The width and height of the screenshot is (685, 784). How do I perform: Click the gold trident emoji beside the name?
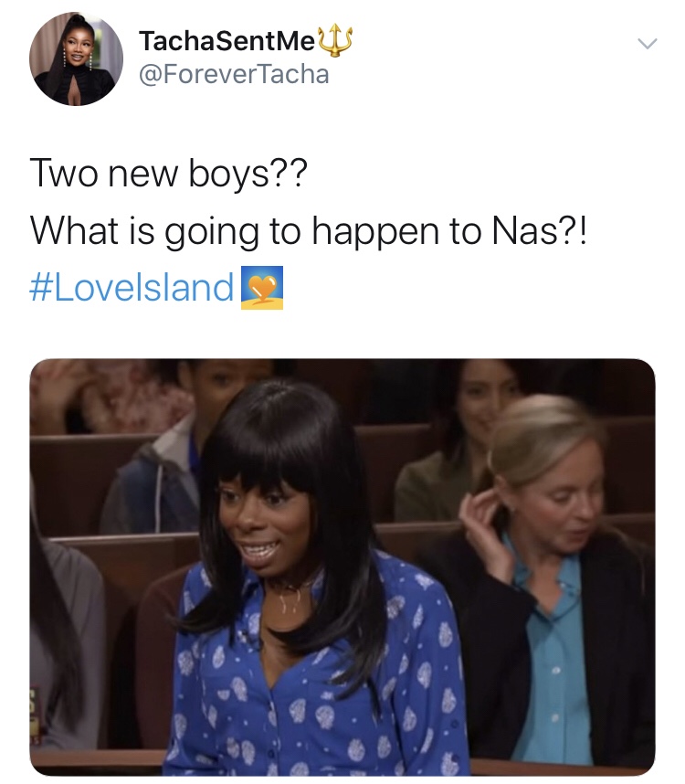tap(335, 40)
